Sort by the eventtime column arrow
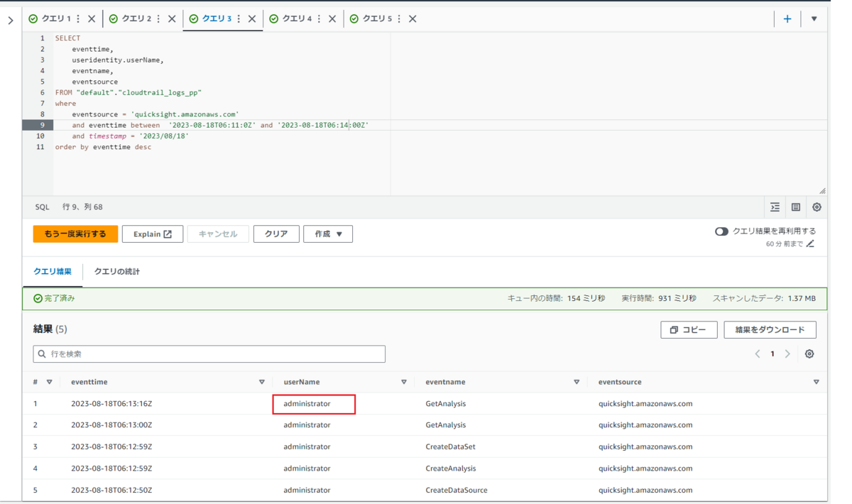 [x=262, y=382]
